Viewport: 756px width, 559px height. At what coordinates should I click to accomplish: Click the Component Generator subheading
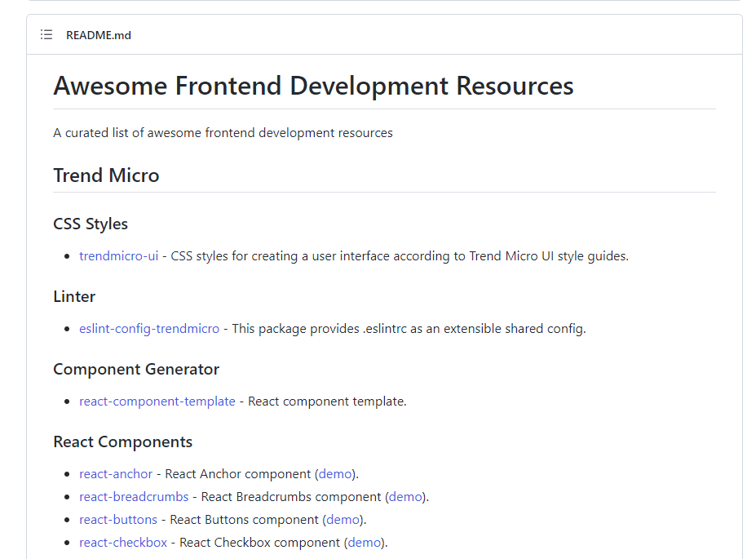point(136,370)
